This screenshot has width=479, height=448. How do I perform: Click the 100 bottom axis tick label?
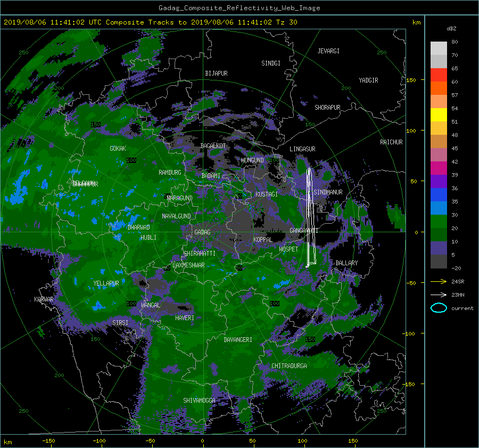point(302,441)
